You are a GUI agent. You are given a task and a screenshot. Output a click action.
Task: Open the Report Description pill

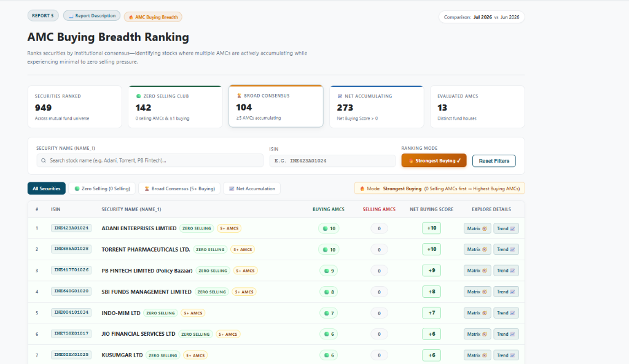(x=92, y=15)
